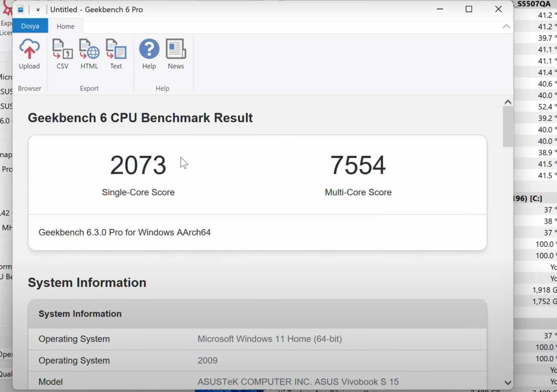
Task: Click the 1,752 G value in background window
Action: [544, 301]
